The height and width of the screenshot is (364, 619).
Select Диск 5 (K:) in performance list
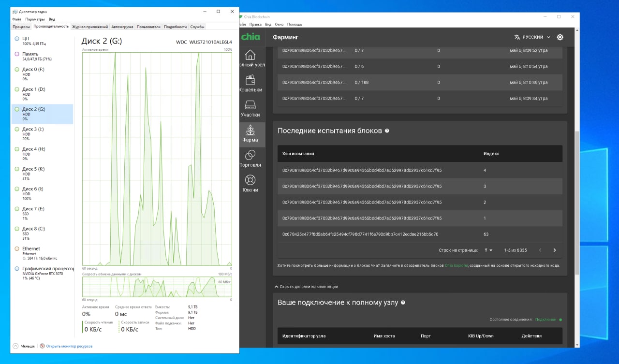click(43, 174)
